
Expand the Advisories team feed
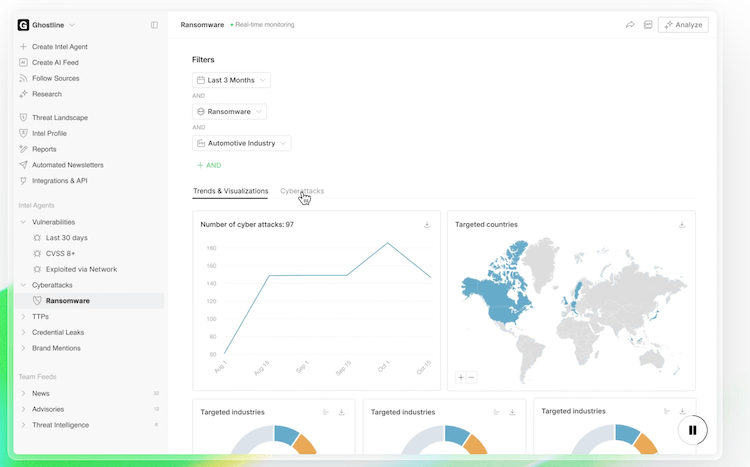pos(23,409)
